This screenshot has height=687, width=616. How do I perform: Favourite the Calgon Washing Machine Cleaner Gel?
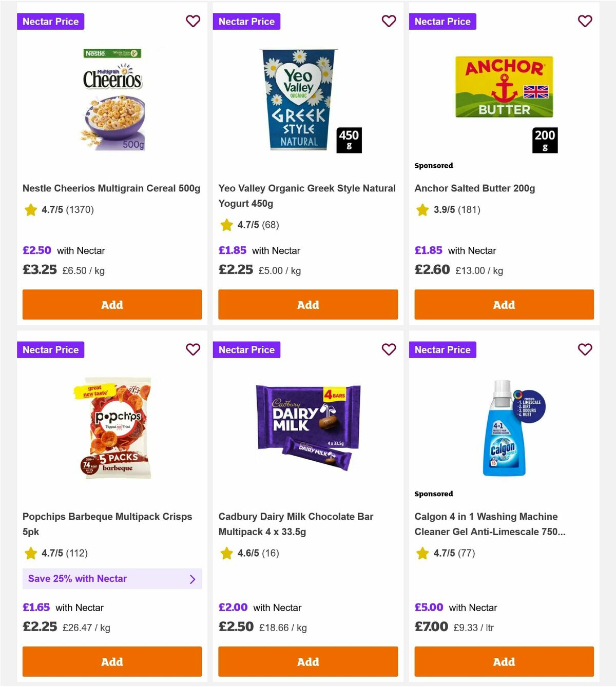click(x=585, y=349)
